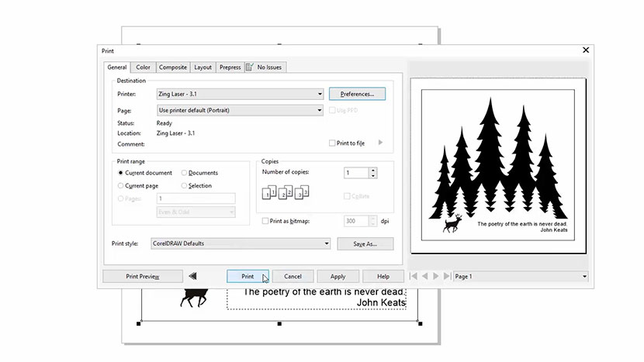
Task: Go to the next page in preview
Action: tap(436, 276)
